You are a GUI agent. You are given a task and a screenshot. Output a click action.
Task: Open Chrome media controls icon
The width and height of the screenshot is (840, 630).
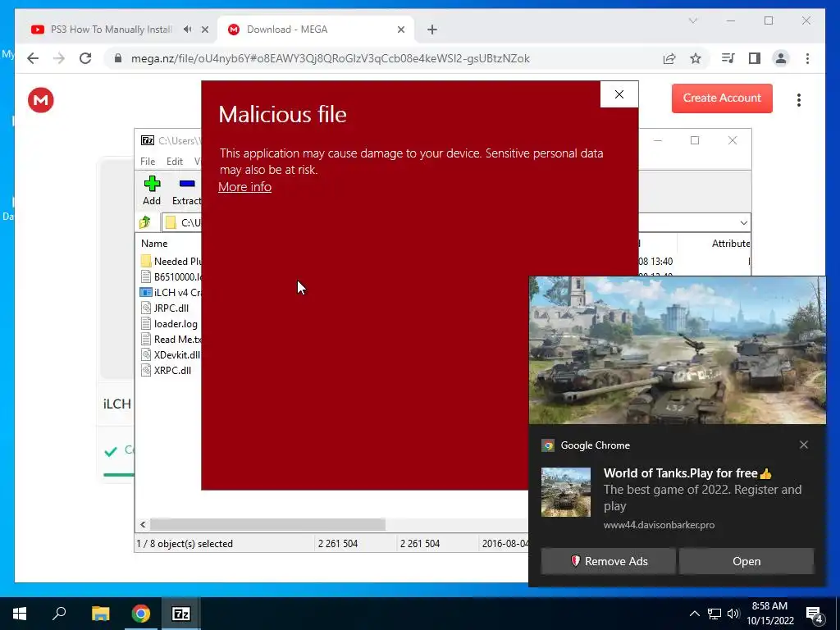coord(728,58)
